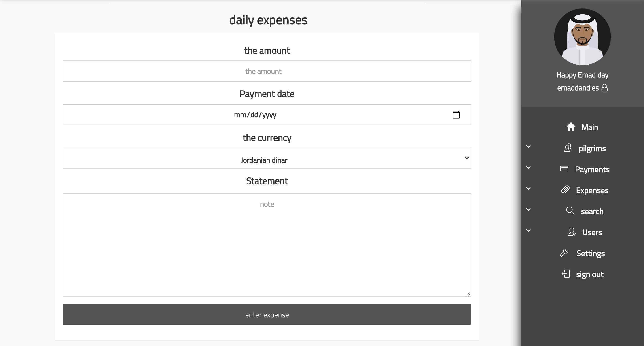644x346 pixels.
Task: Click the Settings wrench icon
Action: pyautogui.click(x=564, y=253)
